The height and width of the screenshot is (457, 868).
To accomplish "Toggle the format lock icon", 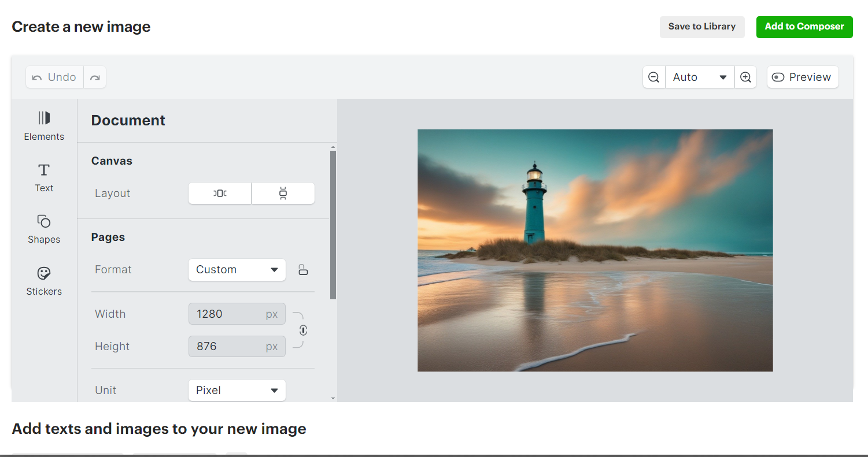I will pyautogui.click(x=303, y=270).
